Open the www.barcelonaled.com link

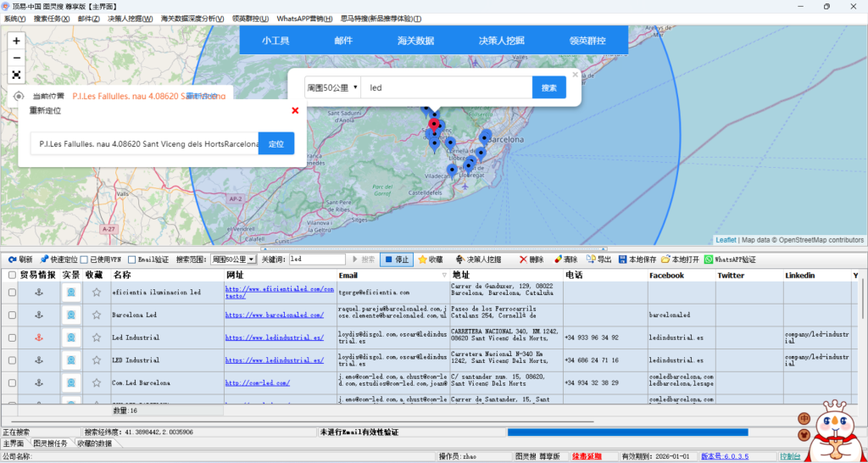274,315
